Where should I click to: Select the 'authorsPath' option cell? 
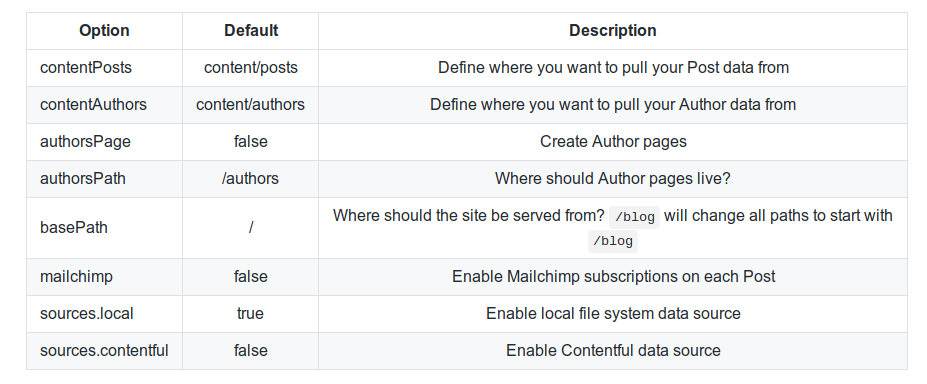pos(104,178)
